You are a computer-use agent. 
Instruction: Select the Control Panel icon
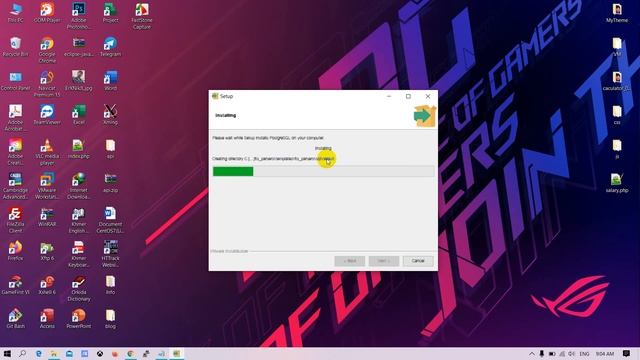coord(16,80)
